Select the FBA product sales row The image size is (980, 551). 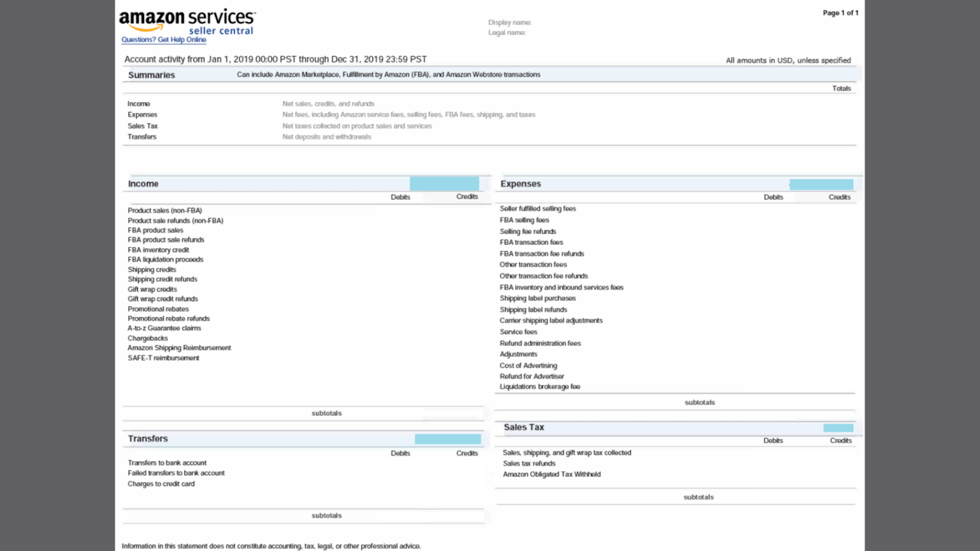click(x=155, y=230)
